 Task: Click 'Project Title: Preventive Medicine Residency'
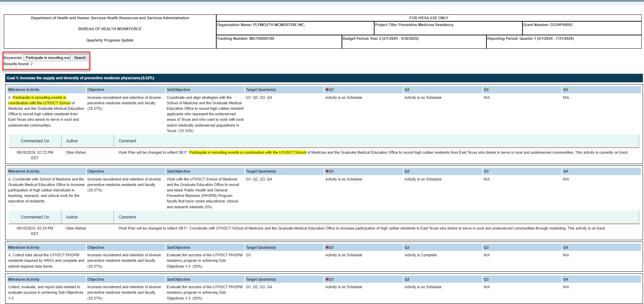click(414, 25)
